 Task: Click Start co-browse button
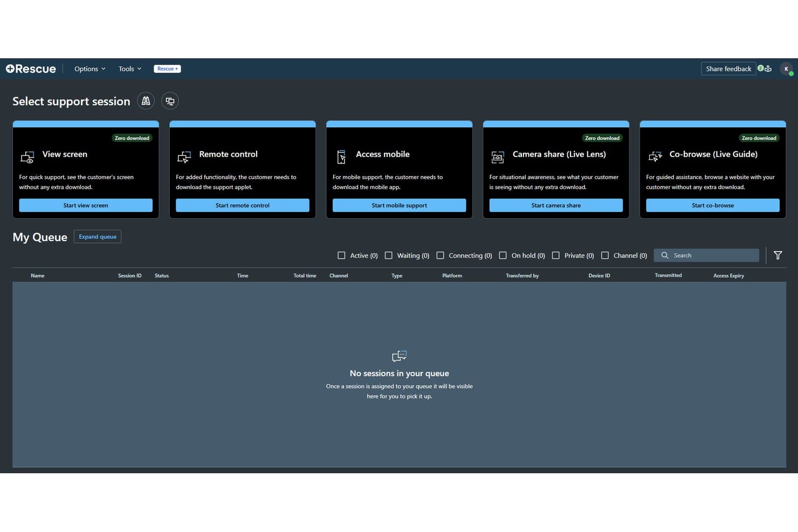713,205
